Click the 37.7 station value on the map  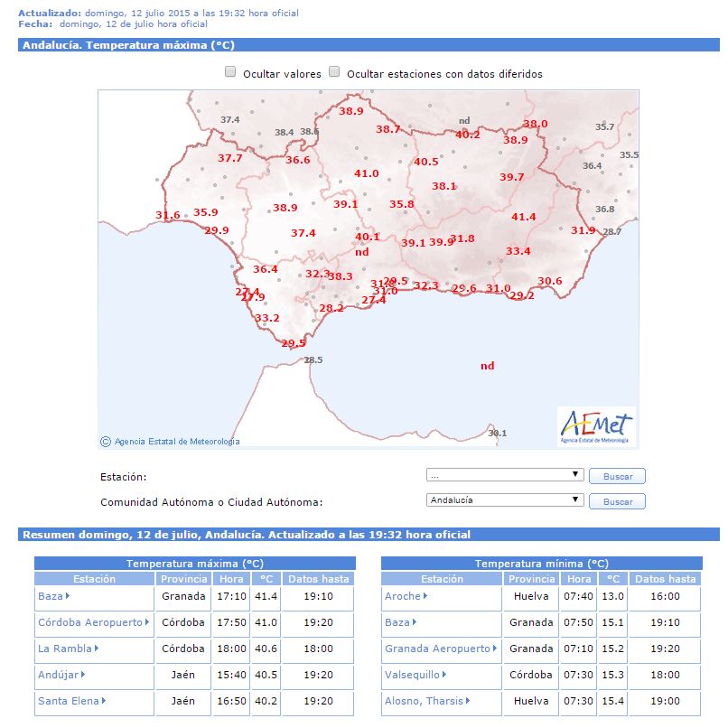229,158
